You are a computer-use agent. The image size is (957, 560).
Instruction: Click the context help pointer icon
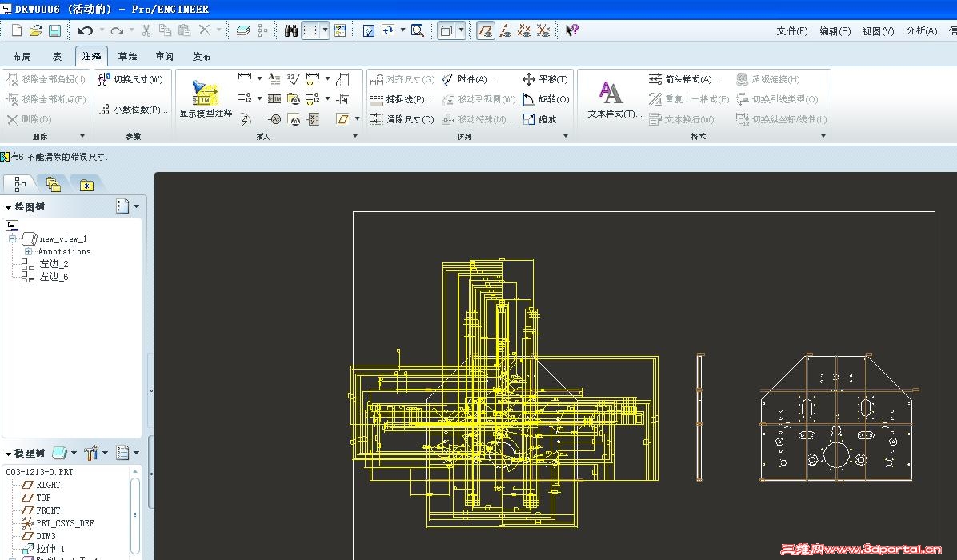572,30
